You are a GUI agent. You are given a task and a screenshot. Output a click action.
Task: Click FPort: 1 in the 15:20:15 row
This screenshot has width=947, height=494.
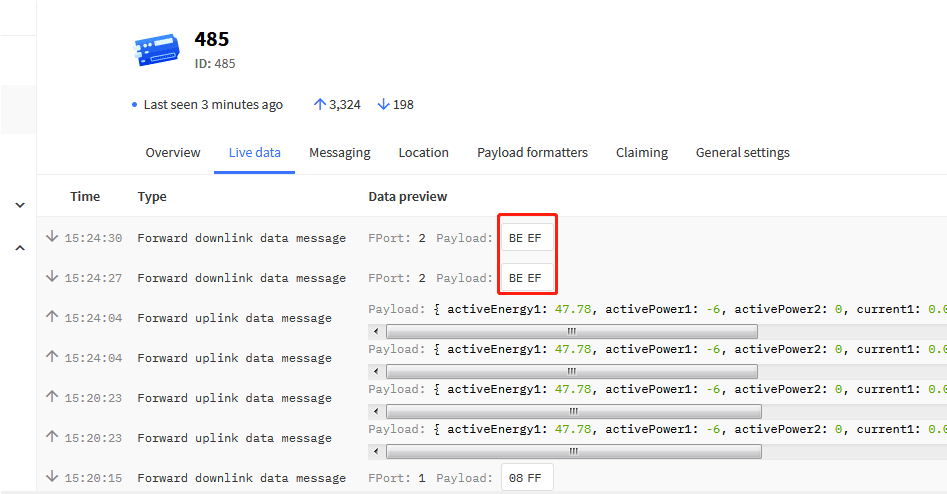click(x=397, y=478)
